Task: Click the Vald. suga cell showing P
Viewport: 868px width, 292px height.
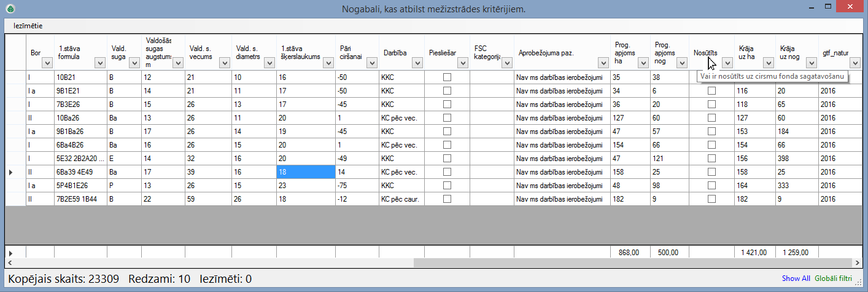Action: click(124, 186)
